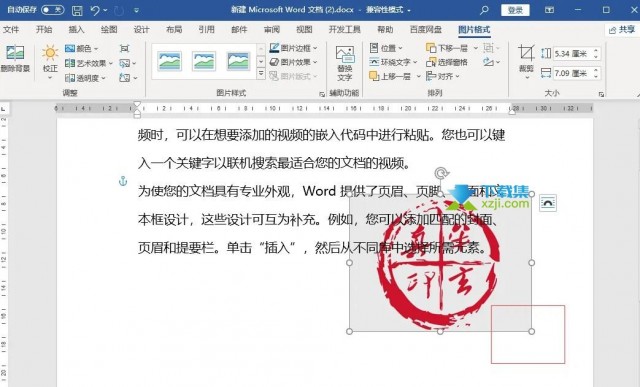Click 上移一层 bring forward button
This screenshot has width=640, height=387.
click(390, 76)
